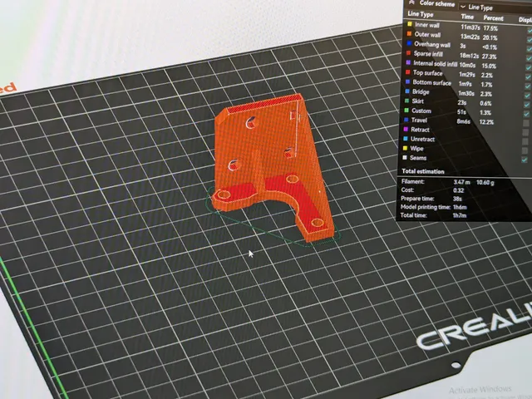This screenshot has height=399, width=532.
Task: Click the blue Travel color swatch
Action: [406, 120]
